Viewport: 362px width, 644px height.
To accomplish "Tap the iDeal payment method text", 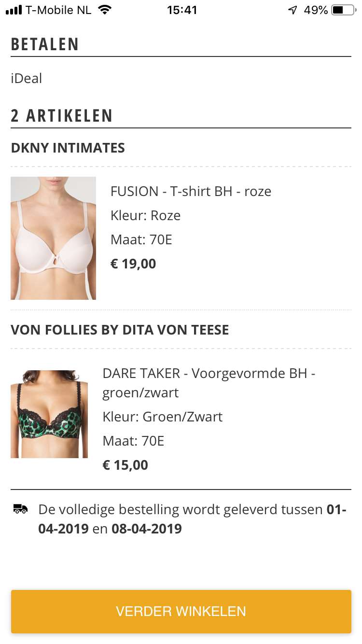I will tap(27, 78).
